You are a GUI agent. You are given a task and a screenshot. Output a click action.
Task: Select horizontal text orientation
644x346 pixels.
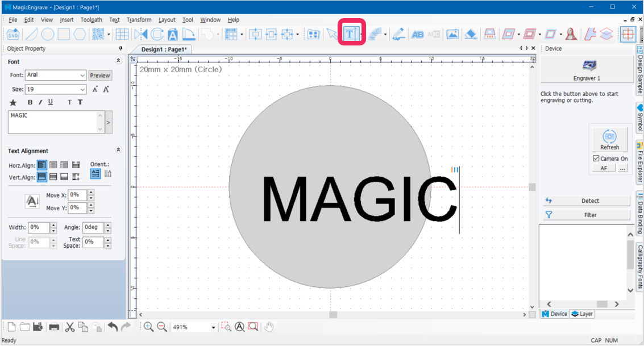pyautogui.click(x=95, y=173)
